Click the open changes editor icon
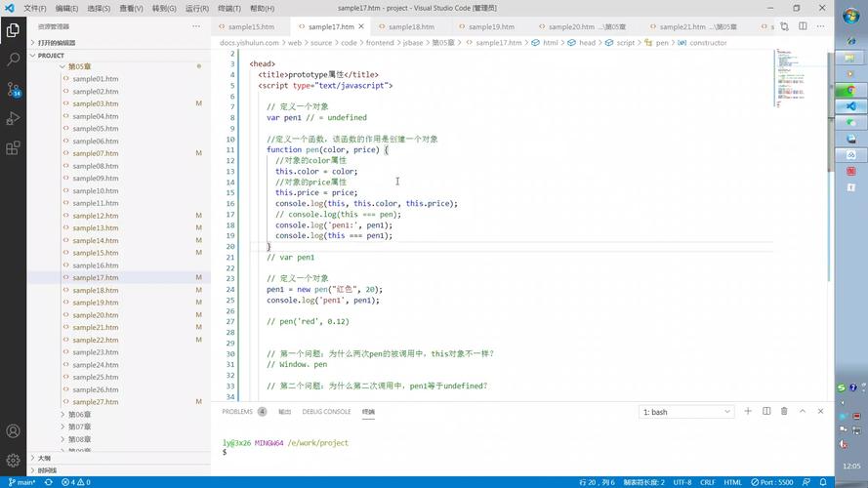Image resolution: width=868 pixels, height=488 pixels. pos(784,26)
